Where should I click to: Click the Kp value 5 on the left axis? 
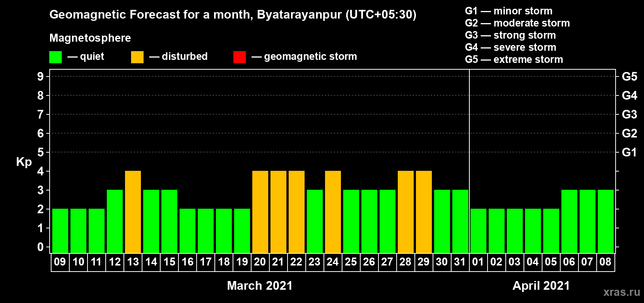(x=41, y=152)
